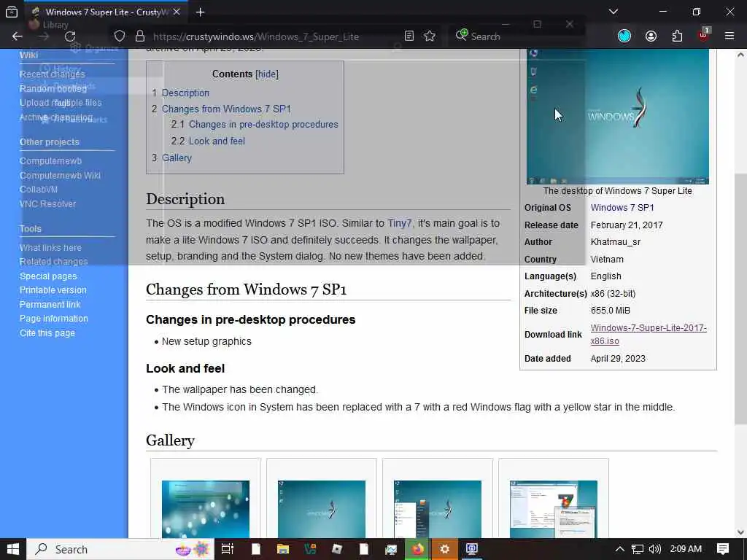747x560 pixels.
Task: Open Cite this page link
Action: point(47,332)
